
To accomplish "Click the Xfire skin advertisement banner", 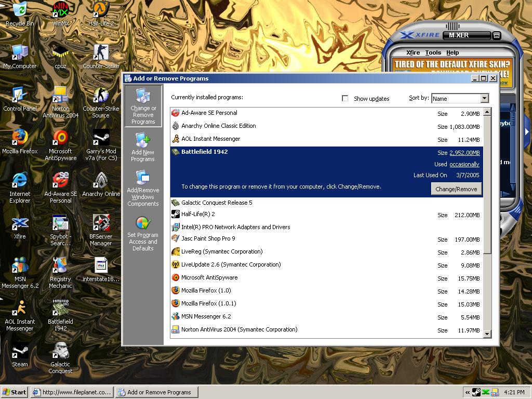I will click(x=453, y=73).
